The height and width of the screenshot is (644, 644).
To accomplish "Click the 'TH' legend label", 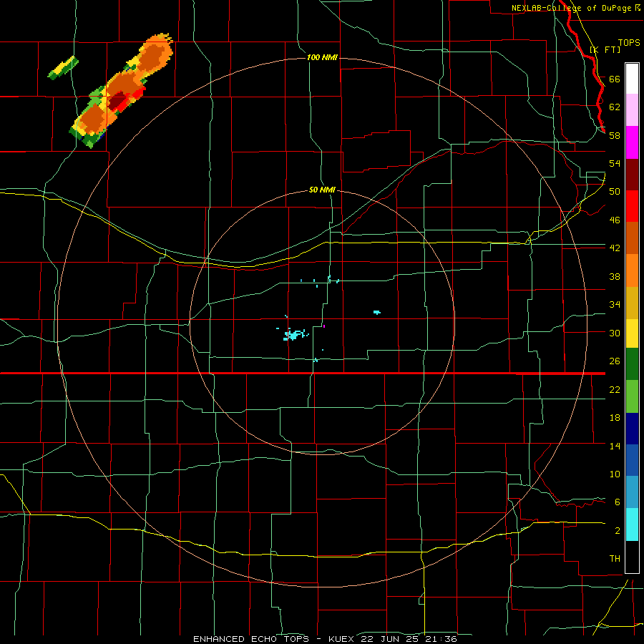I will 615,559.
